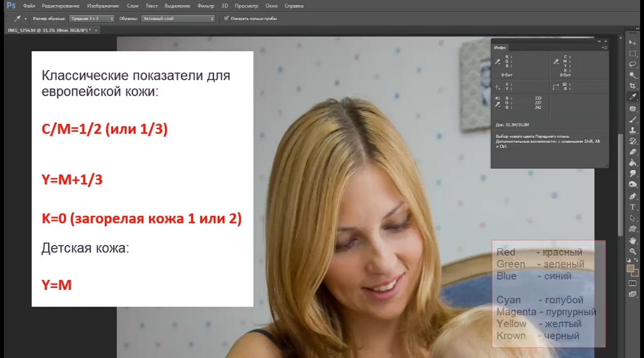Open the Eyedropper tool preset picker arrow
This screenshot has height=358, width=644.
26,19
